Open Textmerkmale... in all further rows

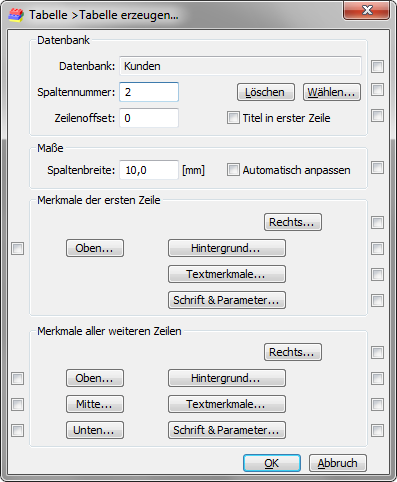click(227, 404)
